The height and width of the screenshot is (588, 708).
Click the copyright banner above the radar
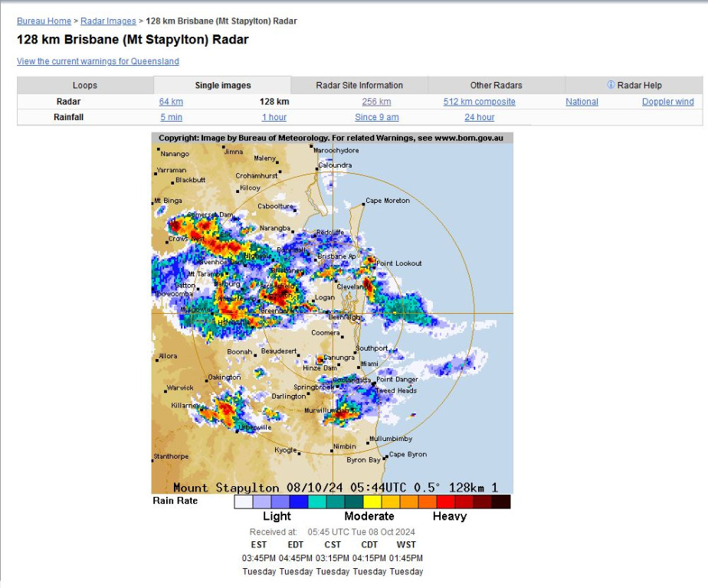click(x=332, y=138)
